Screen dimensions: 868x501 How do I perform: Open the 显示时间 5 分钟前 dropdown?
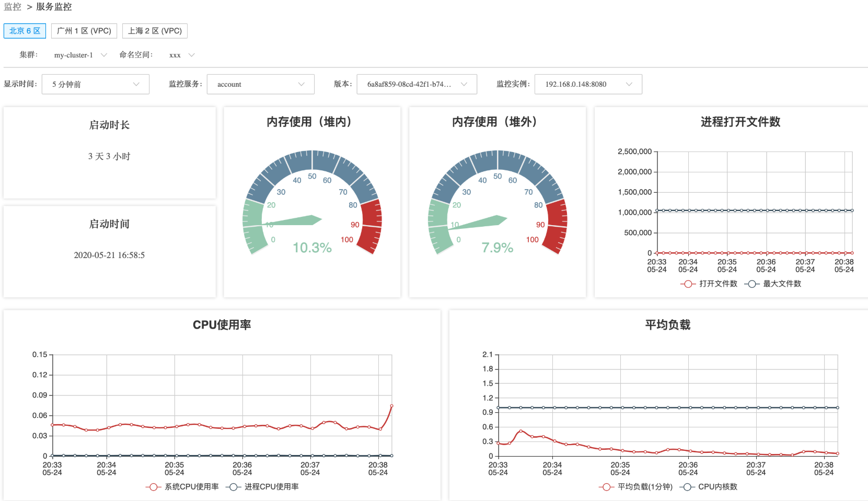(x=96, y=84)
